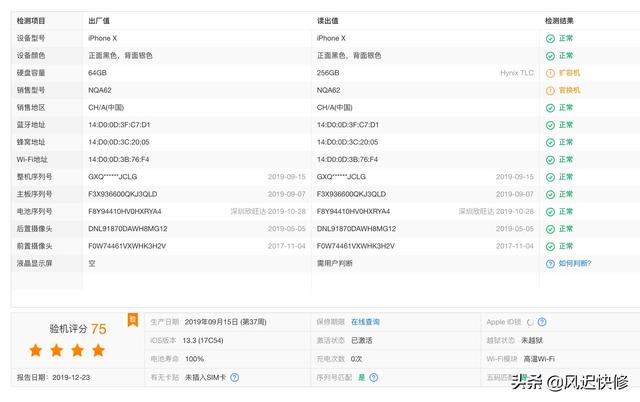
Task: Click the 销售型号 row label
Action: click(x=31, y=90)
